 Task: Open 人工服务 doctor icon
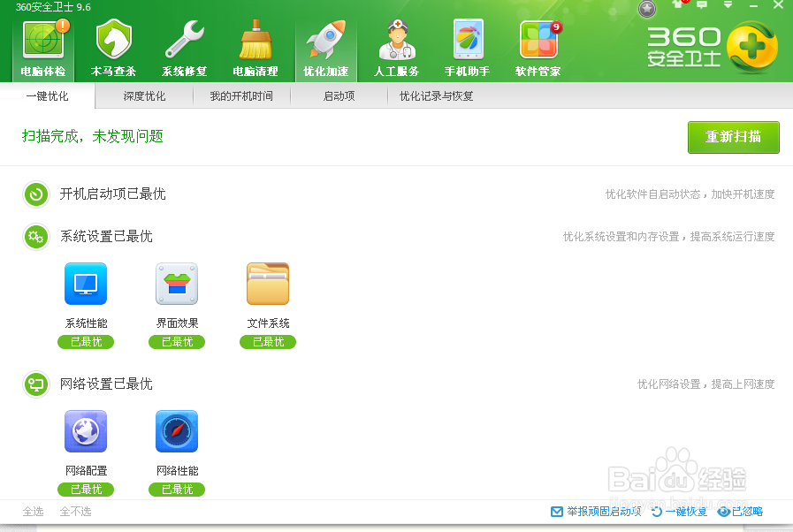point(397,39)
